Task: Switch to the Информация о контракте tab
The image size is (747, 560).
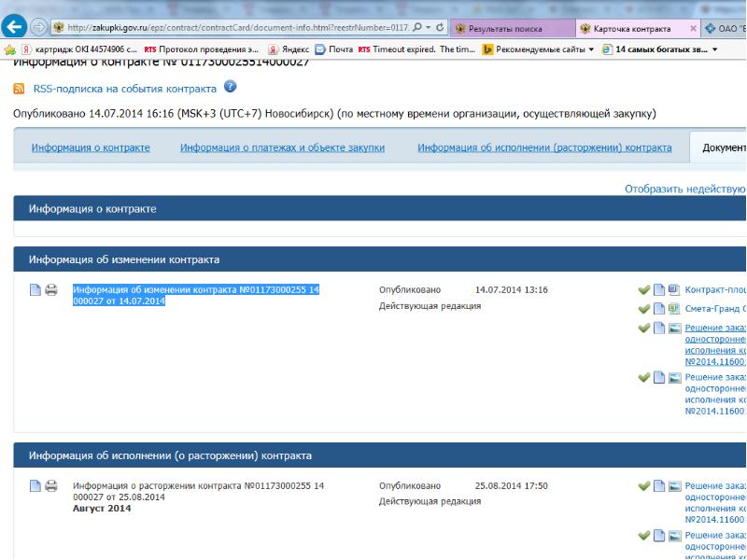Action: click(90, 147)
